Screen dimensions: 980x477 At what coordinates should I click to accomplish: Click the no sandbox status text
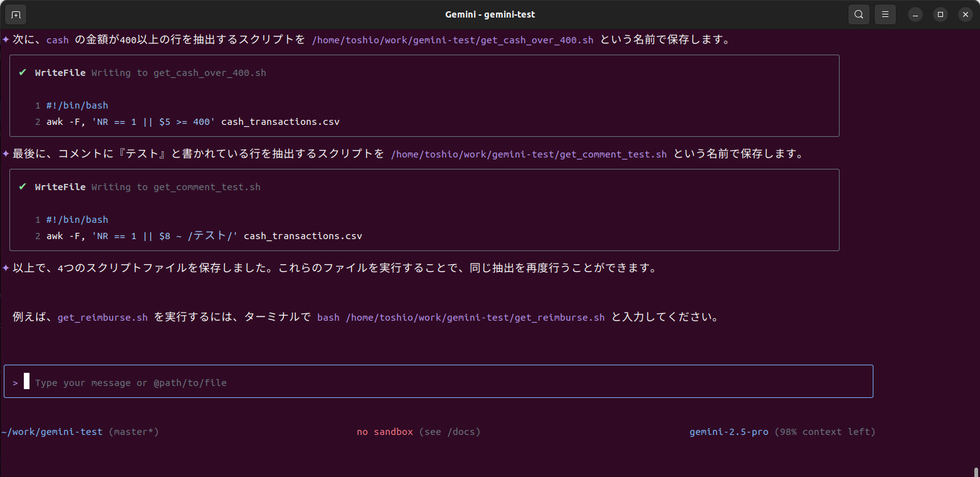click(384, 431)
